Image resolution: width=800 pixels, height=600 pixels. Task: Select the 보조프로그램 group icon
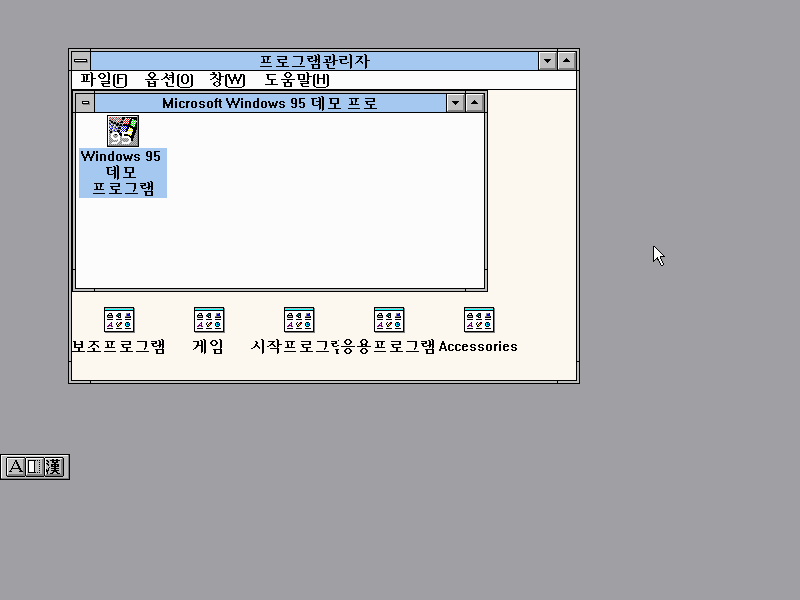click(x=119, y=320)
